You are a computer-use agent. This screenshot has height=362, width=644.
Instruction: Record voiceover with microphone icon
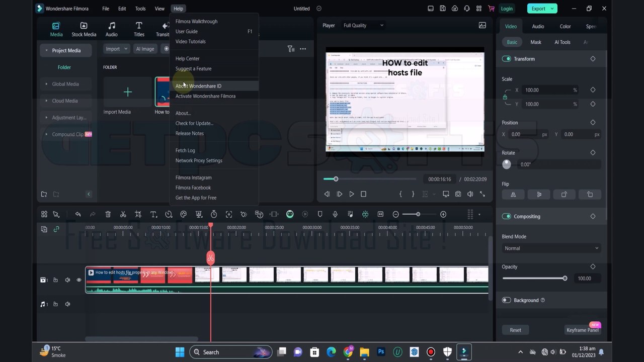tap(335, 214)
